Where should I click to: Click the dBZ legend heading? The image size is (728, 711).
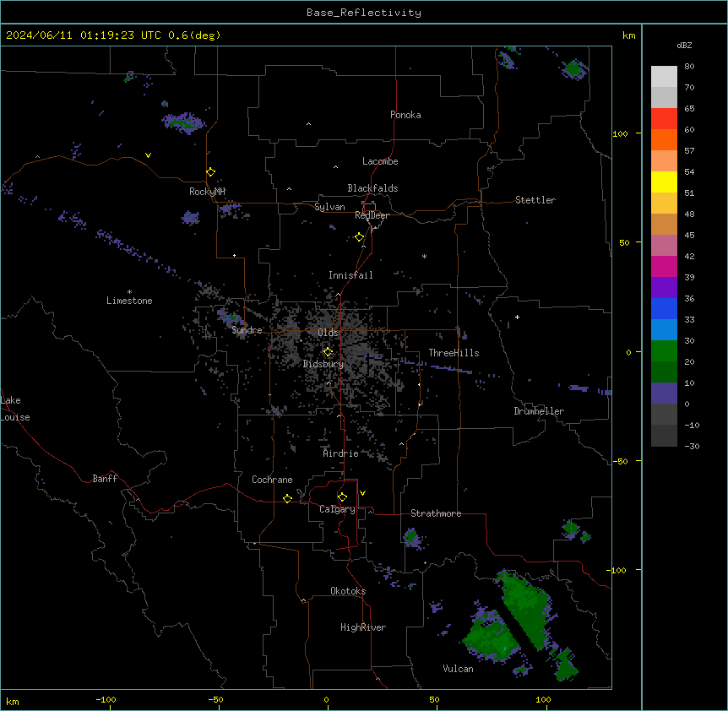click(684, 45)
